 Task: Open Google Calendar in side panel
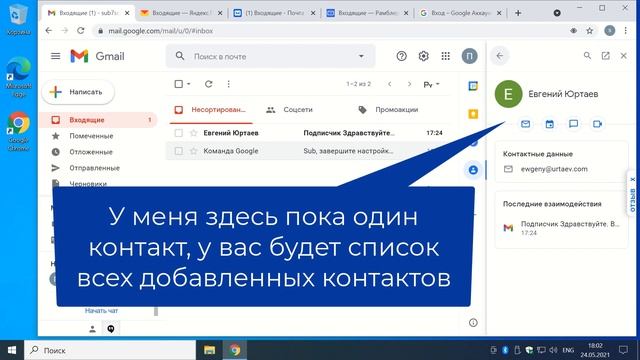point(473,86)
